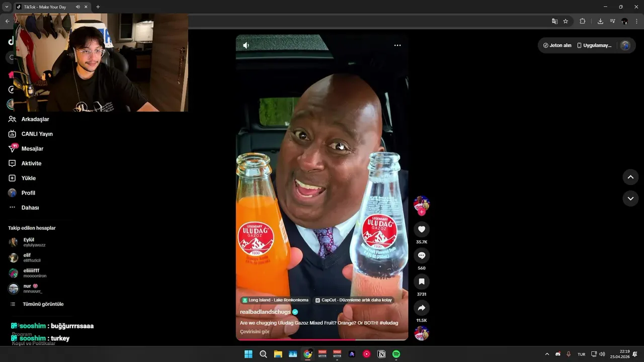Open Aktivite in the sidebar
The height and width of the screenshot is (362, 644).
tap(25, 163)
